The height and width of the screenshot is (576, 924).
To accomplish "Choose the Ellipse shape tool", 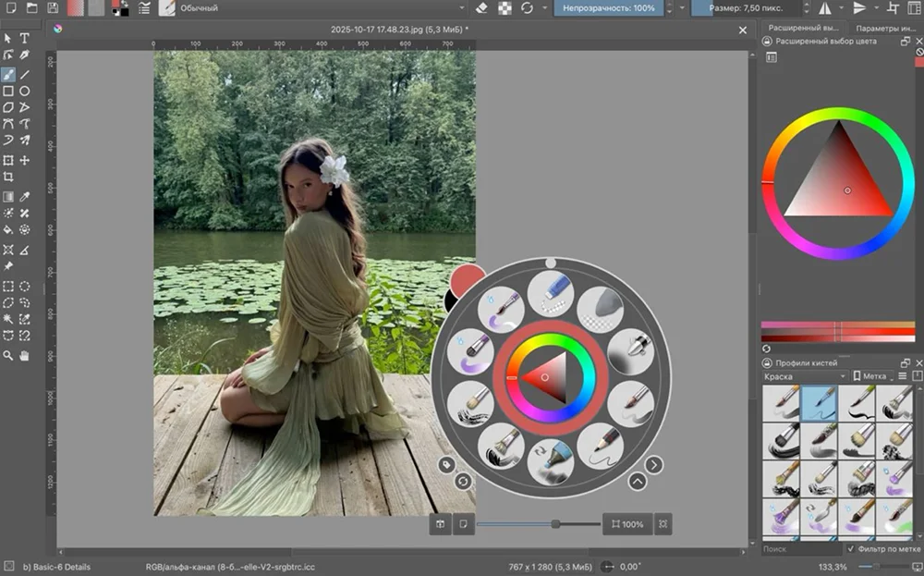I will click(x=25, y=91).
